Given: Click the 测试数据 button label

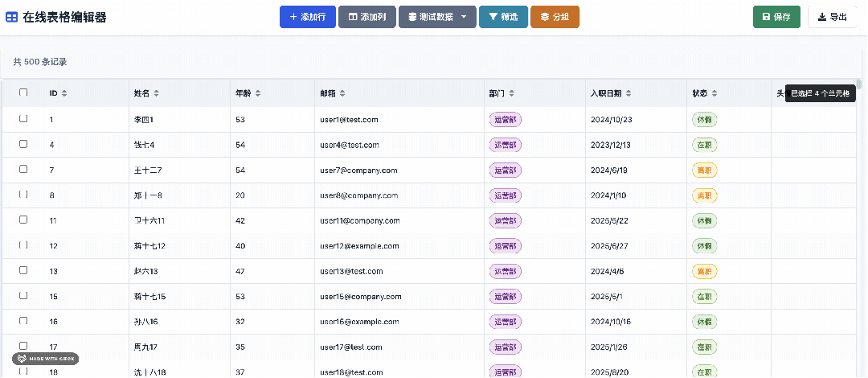Looking at the screenshot, I should click(436, 17).
